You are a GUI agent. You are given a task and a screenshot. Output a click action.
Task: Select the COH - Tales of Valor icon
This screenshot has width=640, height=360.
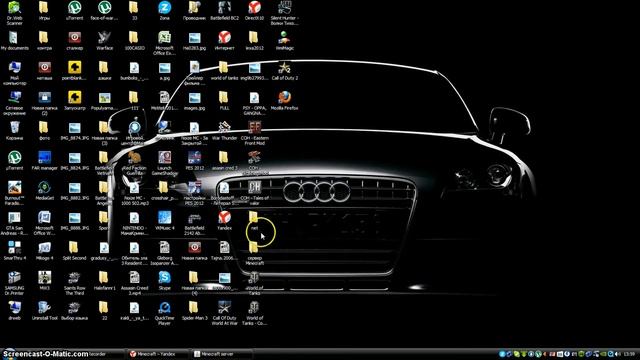[x=254, y=193]
